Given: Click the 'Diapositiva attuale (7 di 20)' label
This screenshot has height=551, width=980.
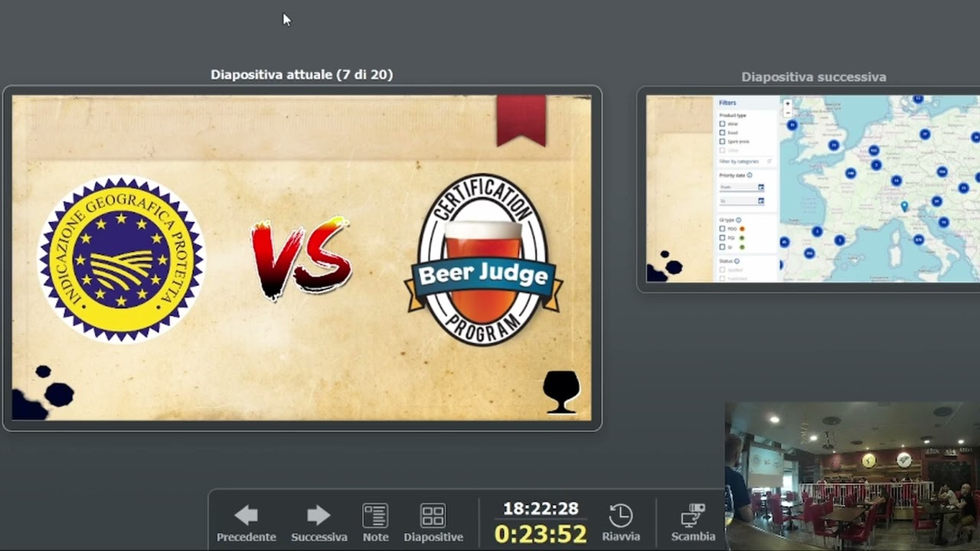Looking at the screenshot, I should (302, 74).
